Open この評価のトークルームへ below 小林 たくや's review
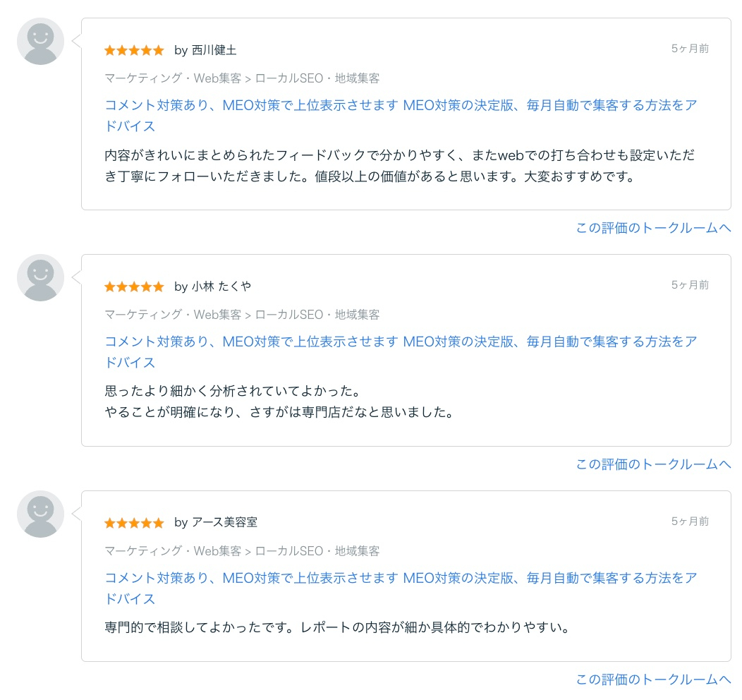 [x=652, y=464]
